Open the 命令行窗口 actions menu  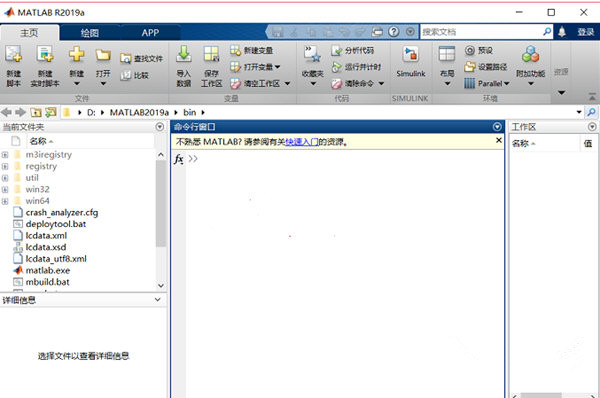tap(497, 127)
